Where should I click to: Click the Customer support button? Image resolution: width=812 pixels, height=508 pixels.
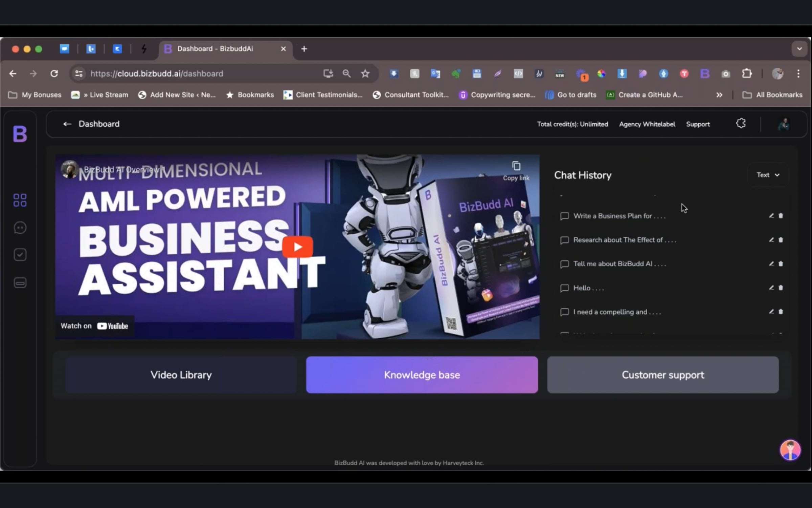[x=663, y=375]
